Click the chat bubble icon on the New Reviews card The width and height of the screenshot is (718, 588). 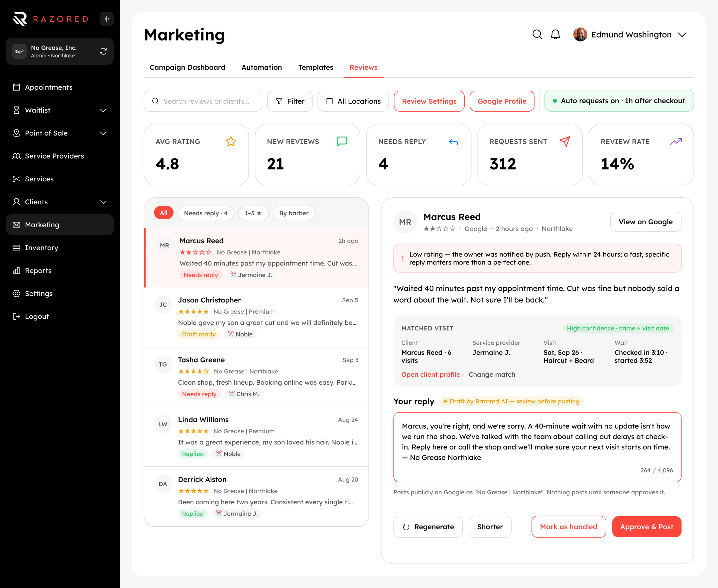[342, 142]
